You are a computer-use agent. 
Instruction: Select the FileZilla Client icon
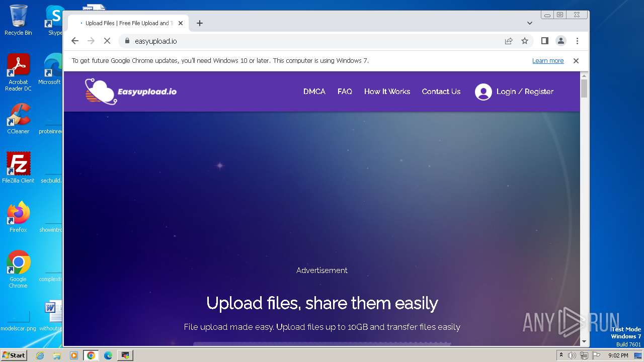[x=18, y=167]
